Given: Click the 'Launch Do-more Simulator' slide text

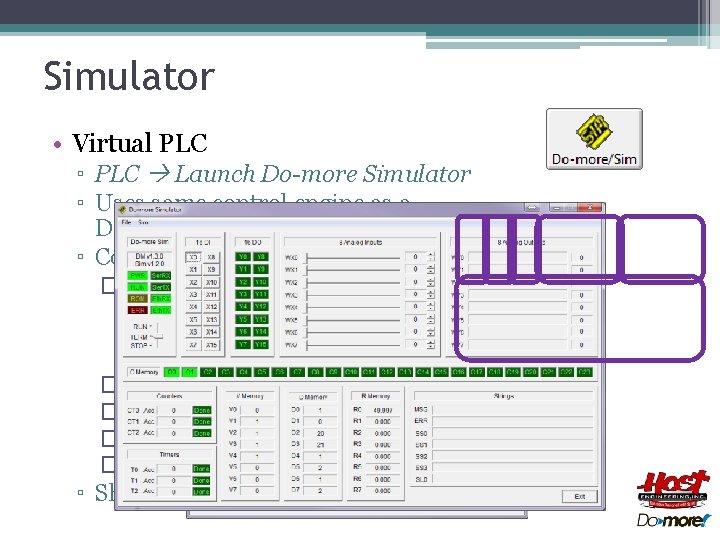Looking at the screenshot, I should (x=322, y=174).
